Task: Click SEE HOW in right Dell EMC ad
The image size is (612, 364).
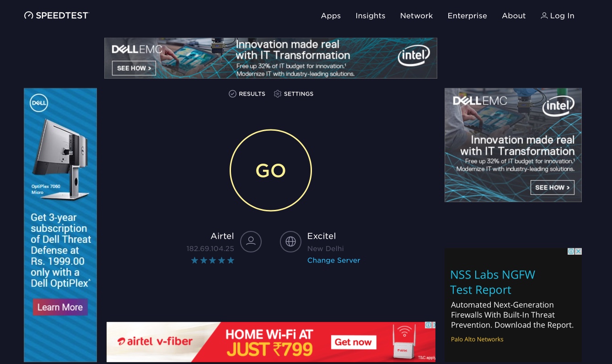Action: pos(552,187)
